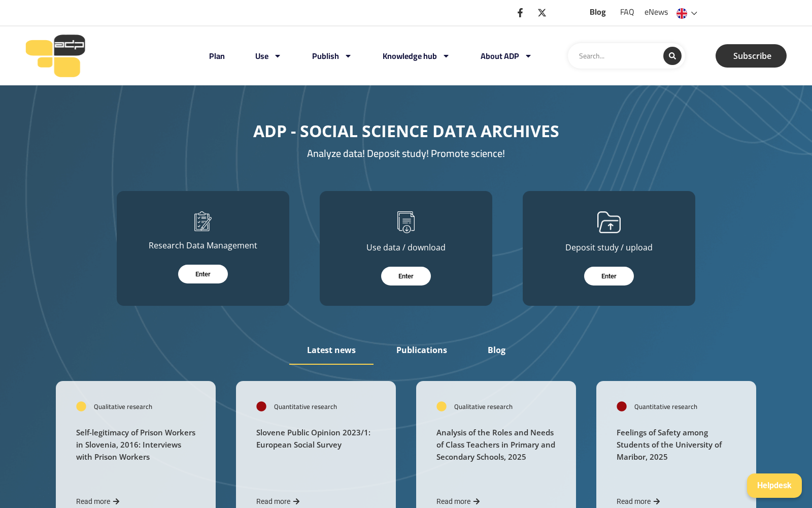
Task: Click the 'Research Data Management' card label
Action: [x=203, y=245]
